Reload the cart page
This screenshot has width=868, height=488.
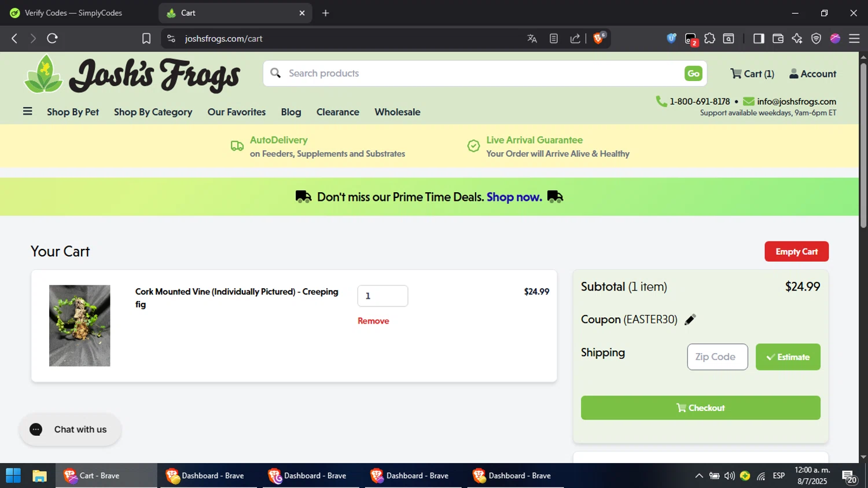(52, 38)
